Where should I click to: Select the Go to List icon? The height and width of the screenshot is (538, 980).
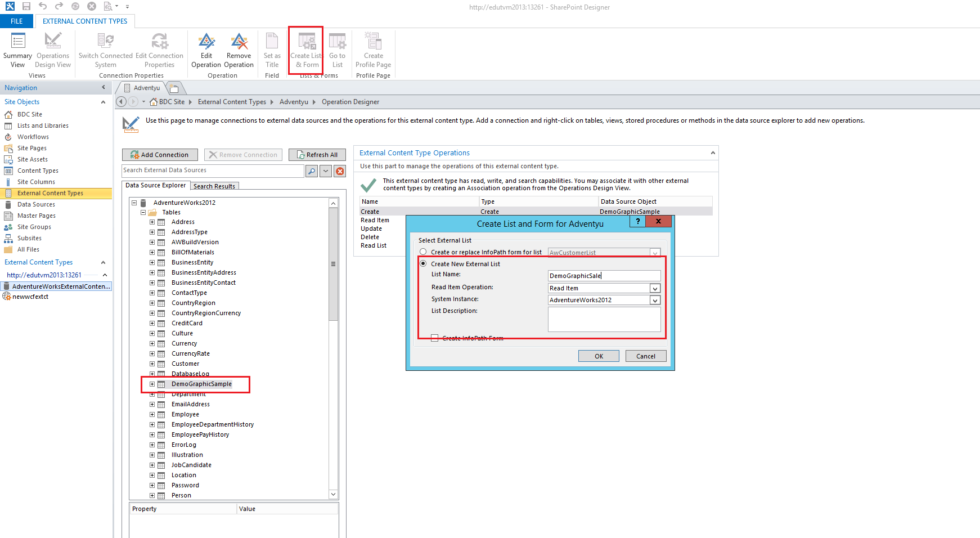coord(337,50)
